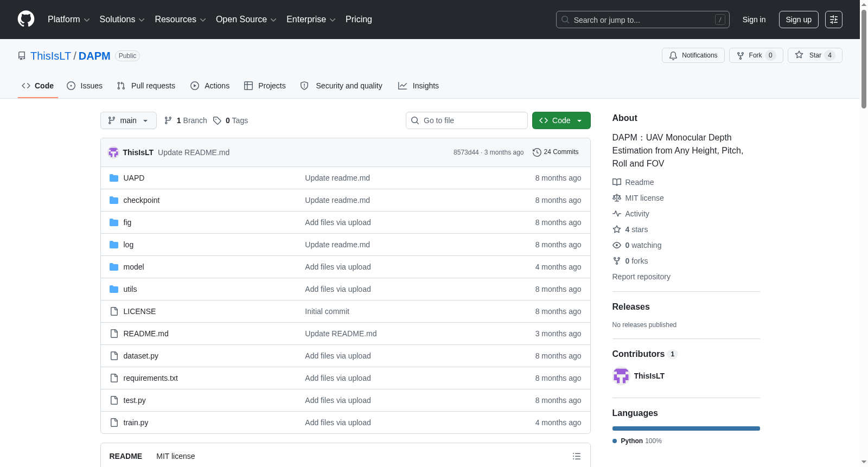
Task: Click the Python language bar
Action: pyautogui.click(x=686, y=428)
